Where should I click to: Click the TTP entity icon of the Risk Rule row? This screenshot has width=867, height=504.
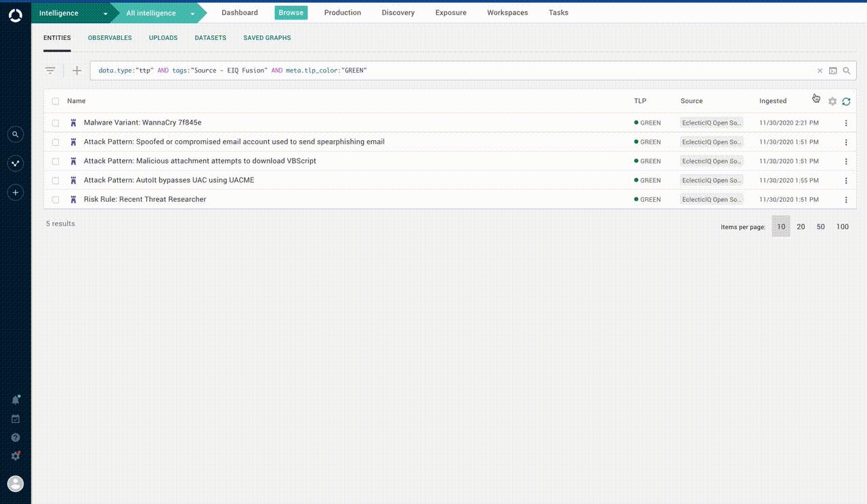[73, 199]
